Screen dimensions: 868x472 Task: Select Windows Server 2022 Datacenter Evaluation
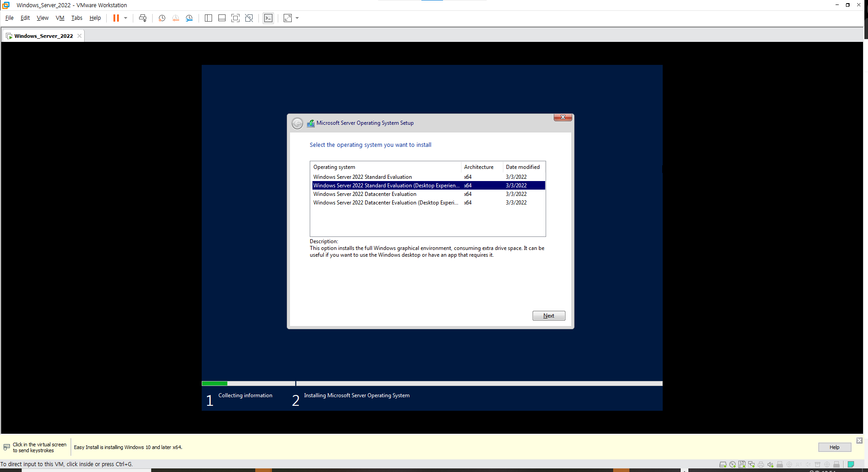click(429, 194)
